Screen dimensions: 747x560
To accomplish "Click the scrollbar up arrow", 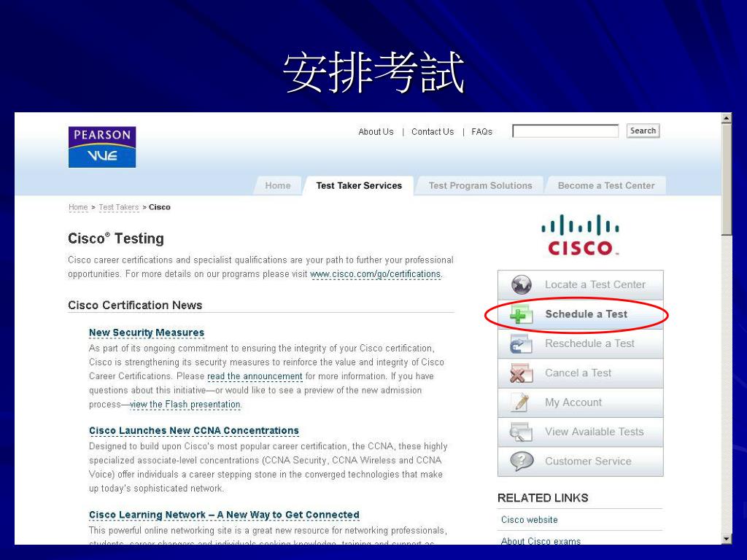I will (x=727, y=118).
